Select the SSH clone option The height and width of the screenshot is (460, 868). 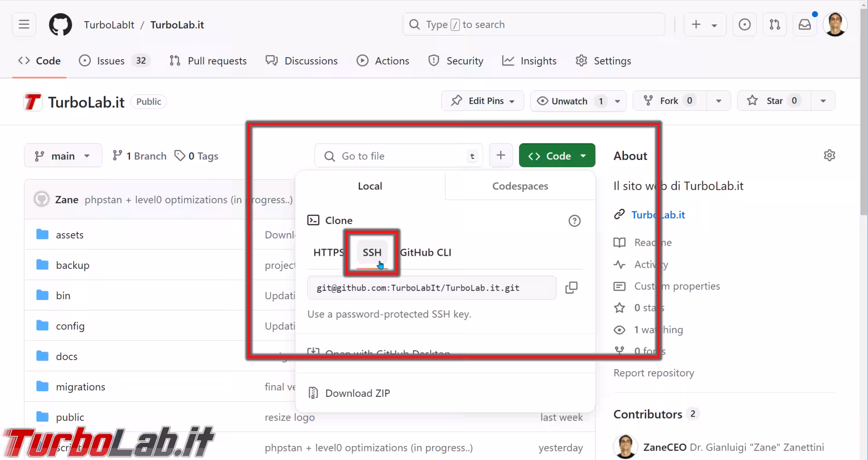click(x=372, y=252)
